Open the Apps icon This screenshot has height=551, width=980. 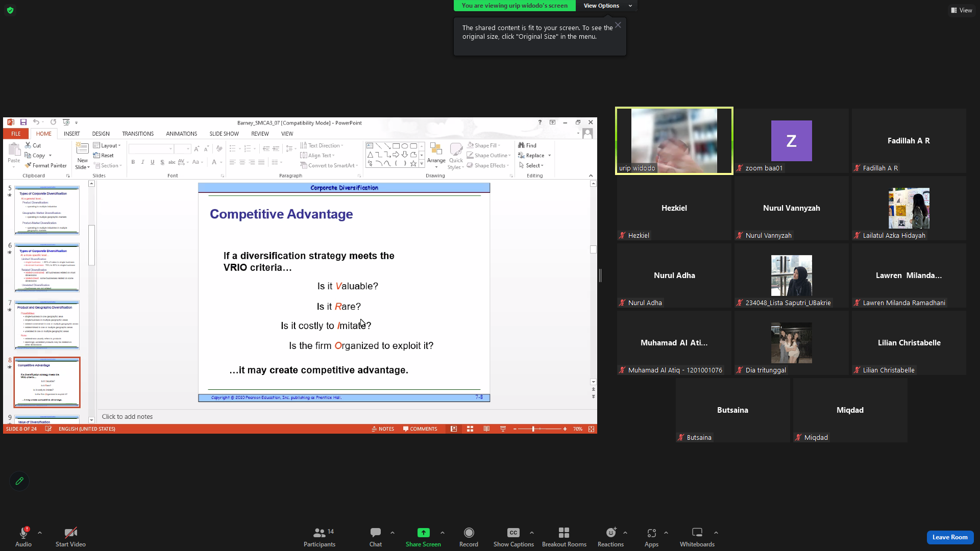pyautogui.click(x=651, y=533)
